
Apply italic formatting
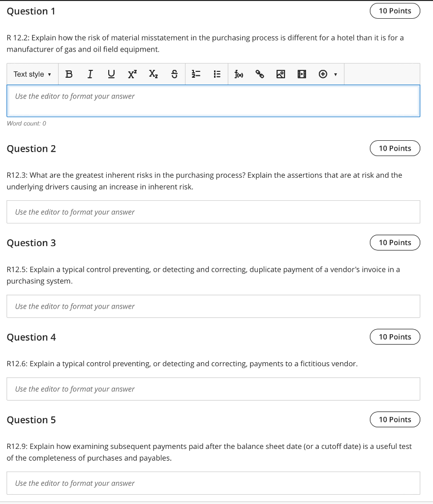pos(90,74)
